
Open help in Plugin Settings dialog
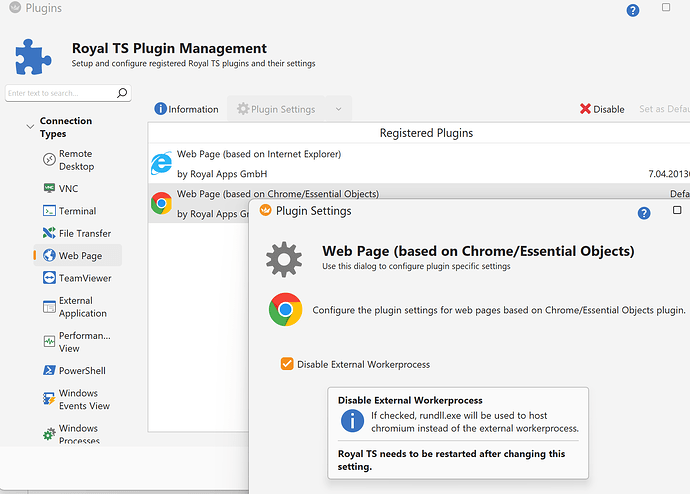(644, 213)
